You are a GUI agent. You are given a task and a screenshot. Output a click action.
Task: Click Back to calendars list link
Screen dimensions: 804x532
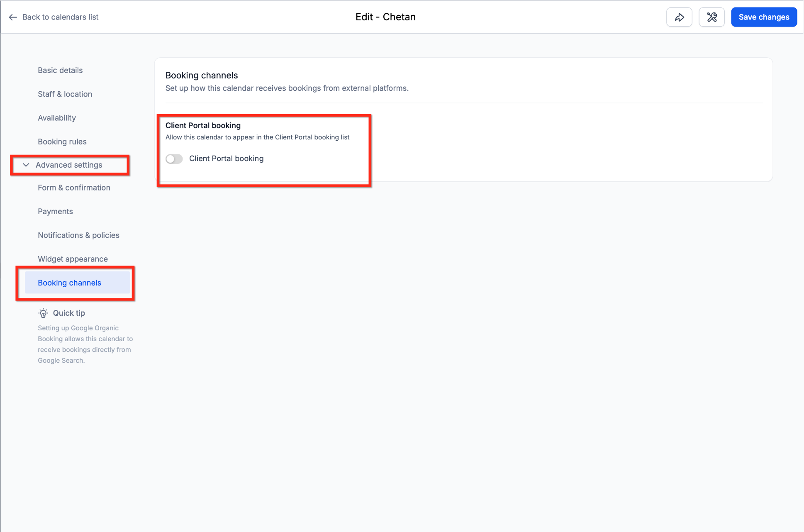(x=61, y=17)
